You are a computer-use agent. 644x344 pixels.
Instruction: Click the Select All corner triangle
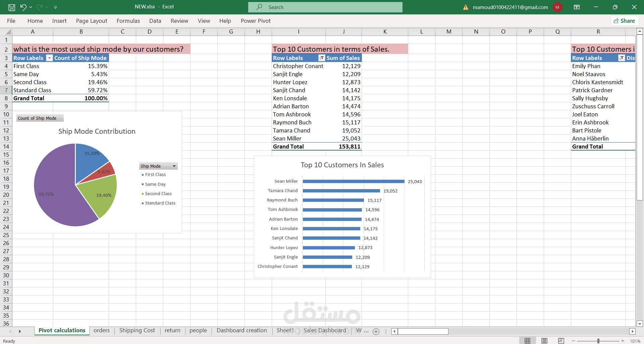pos(8,32)
